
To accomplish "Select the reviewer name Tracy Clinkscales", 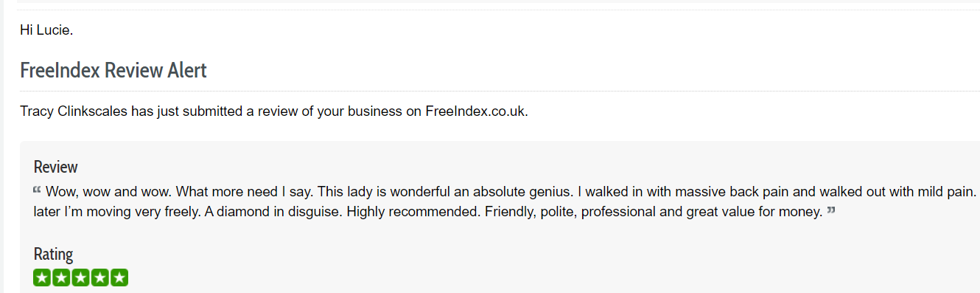I will 74,112.
